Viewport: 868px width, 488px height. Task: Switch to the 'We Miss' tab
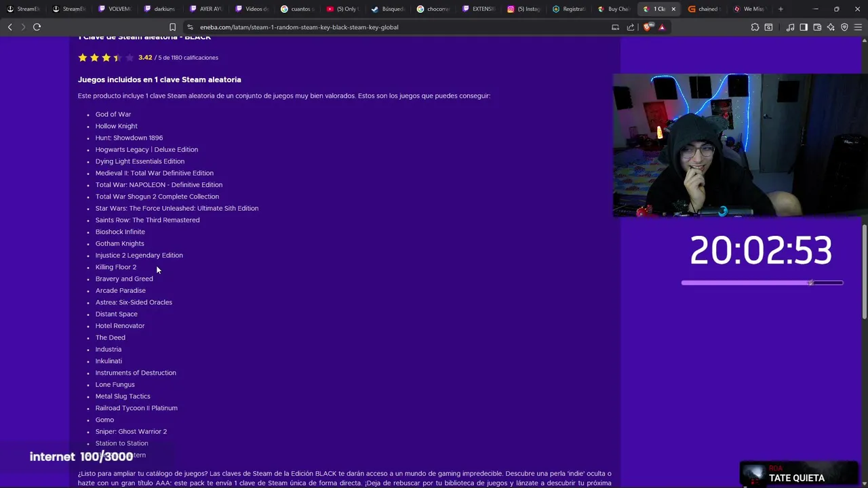click(x=750, y=9)
